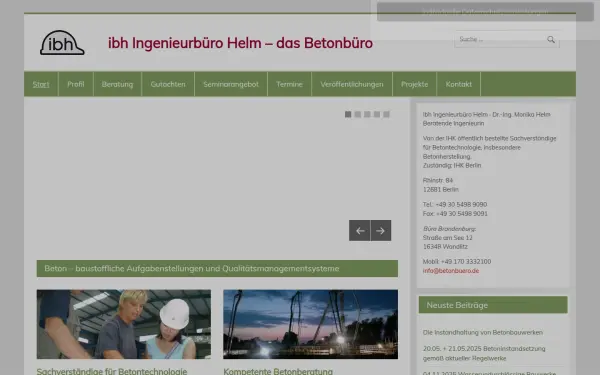Advance slider with right arrow
Screen dimensions: 600x375
pos(381,230)
